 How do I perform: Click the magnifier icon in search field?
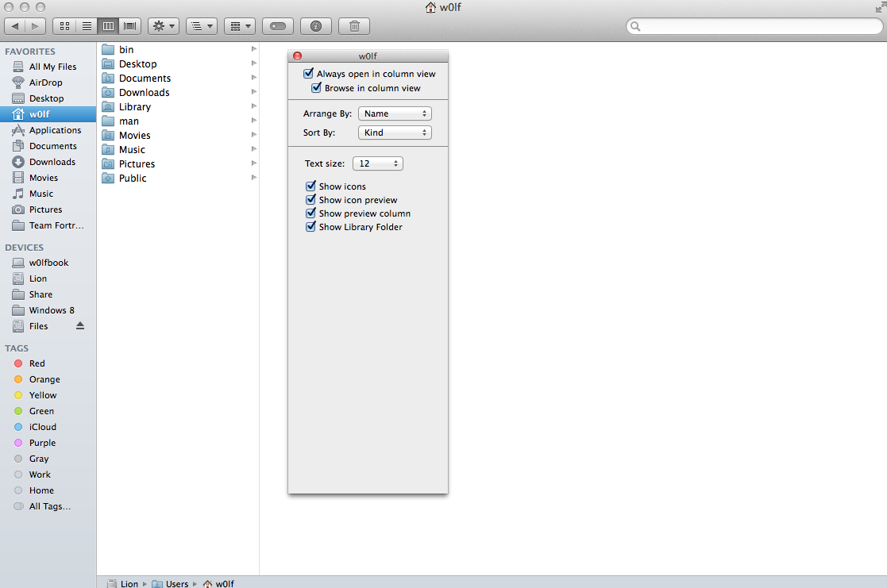pos(635,26)
